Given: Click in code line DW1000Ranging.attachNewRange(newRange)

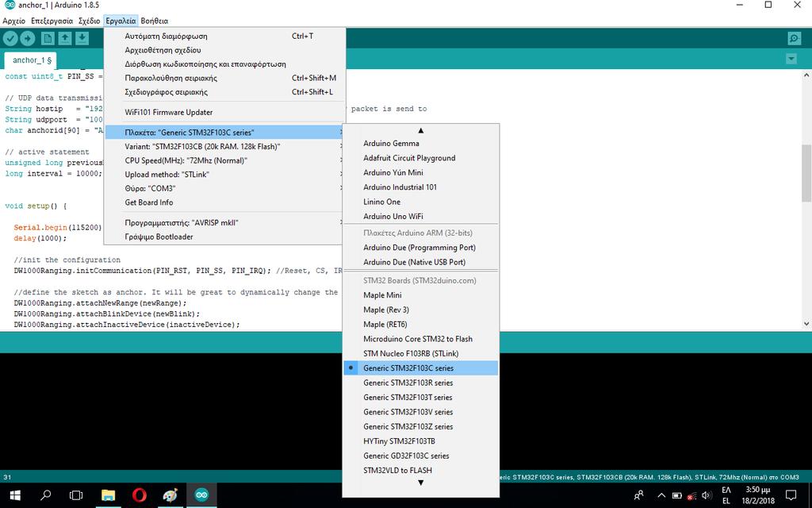Looking at the screenshot, I should point(100,302).
